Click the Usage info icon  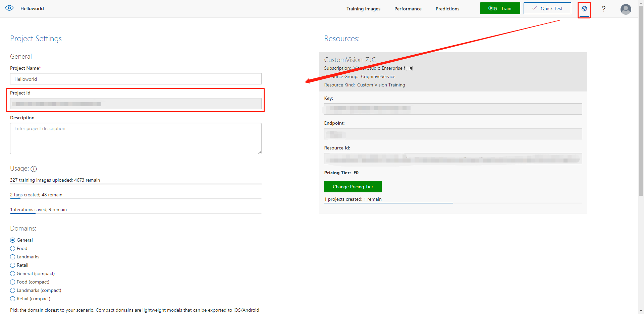(x=34, y=169)
